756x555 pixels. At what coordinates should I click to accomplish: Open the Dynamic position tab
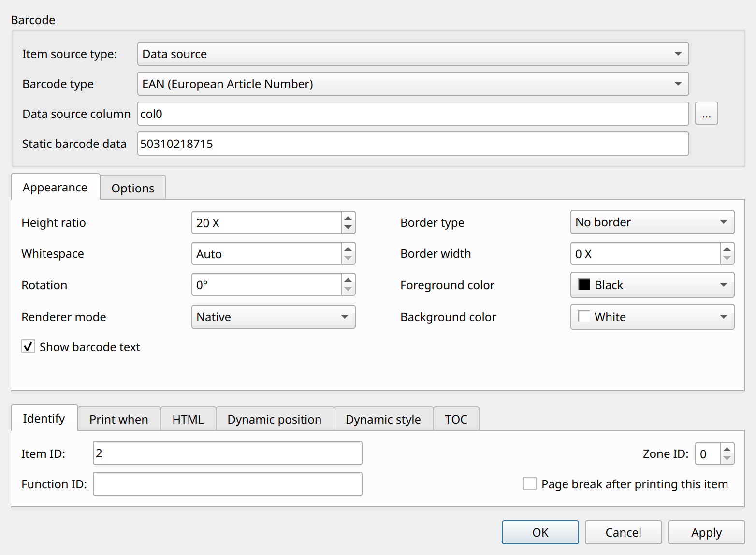click(275, 419)
